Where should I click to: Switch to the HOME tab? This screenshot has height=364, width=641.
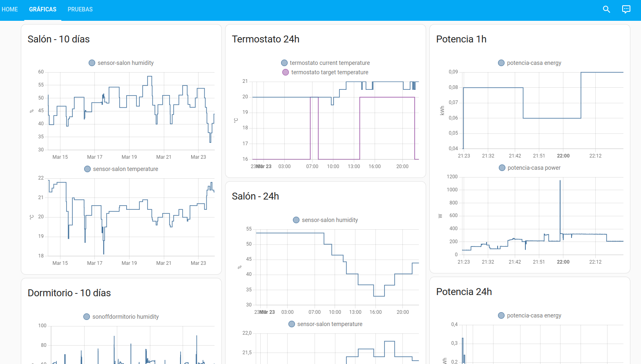10,9
